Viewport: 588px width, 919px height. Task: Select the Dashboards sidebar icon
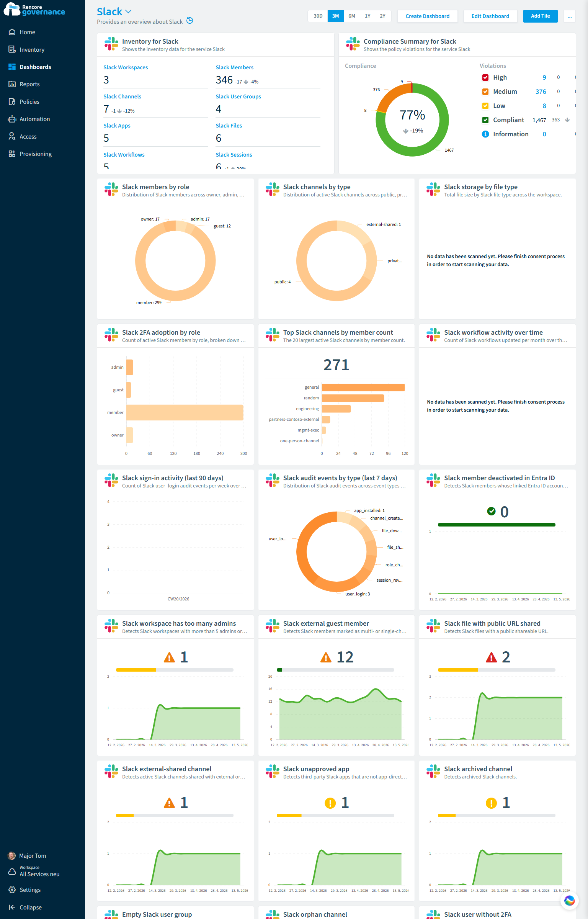(12, 67)
